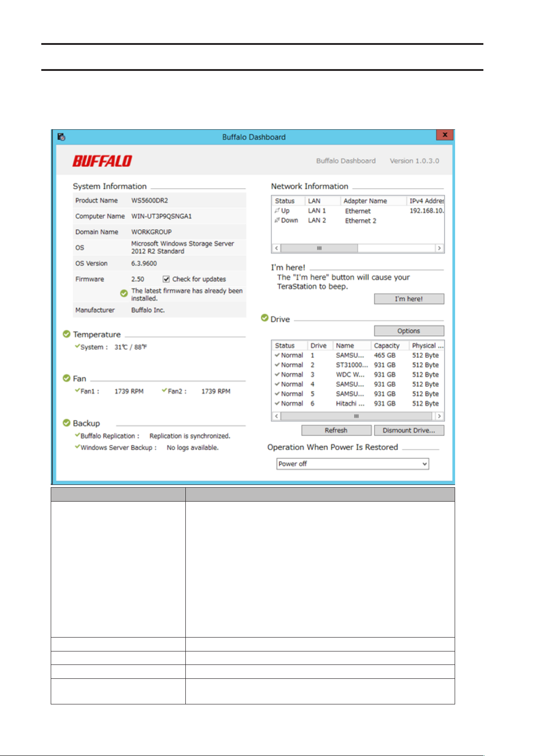Click the green check icon beside Backup
Viewport: 535px width, 756px height.
coord(66,423)
